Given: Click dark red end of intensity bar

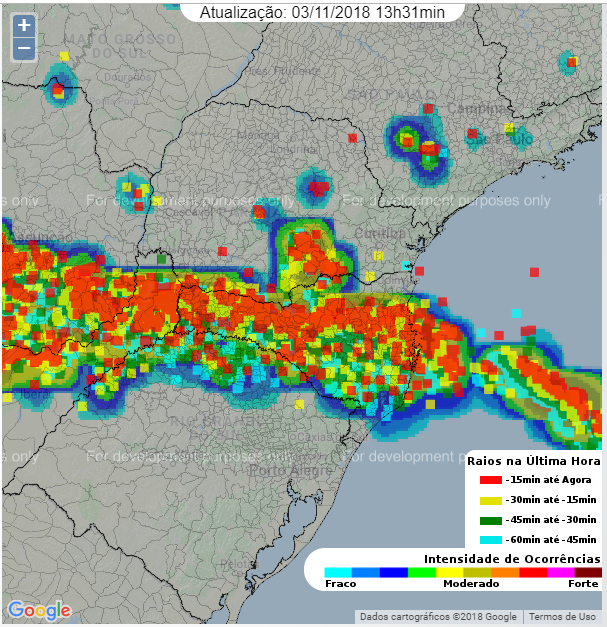Looking at the screenshot, I should point(588,572).
